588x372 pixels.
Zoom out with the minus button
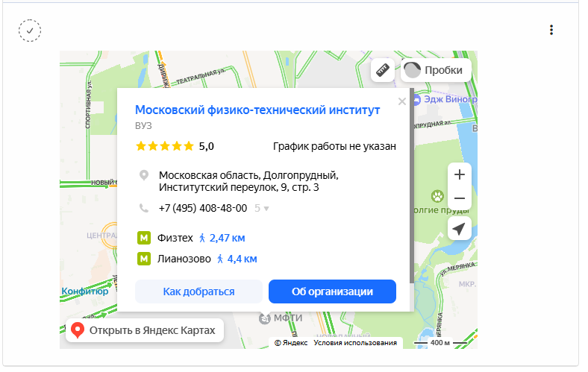tap(460, 198)
